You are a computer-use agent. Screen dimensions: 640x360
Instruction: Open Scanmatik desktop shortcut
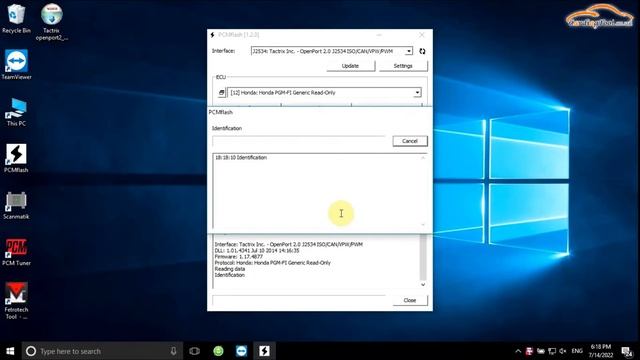(16, 205)
